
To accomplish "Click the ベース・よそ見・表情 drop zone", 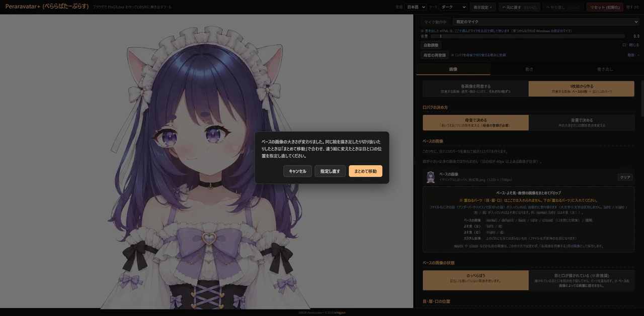I will [x=528, y=219].
